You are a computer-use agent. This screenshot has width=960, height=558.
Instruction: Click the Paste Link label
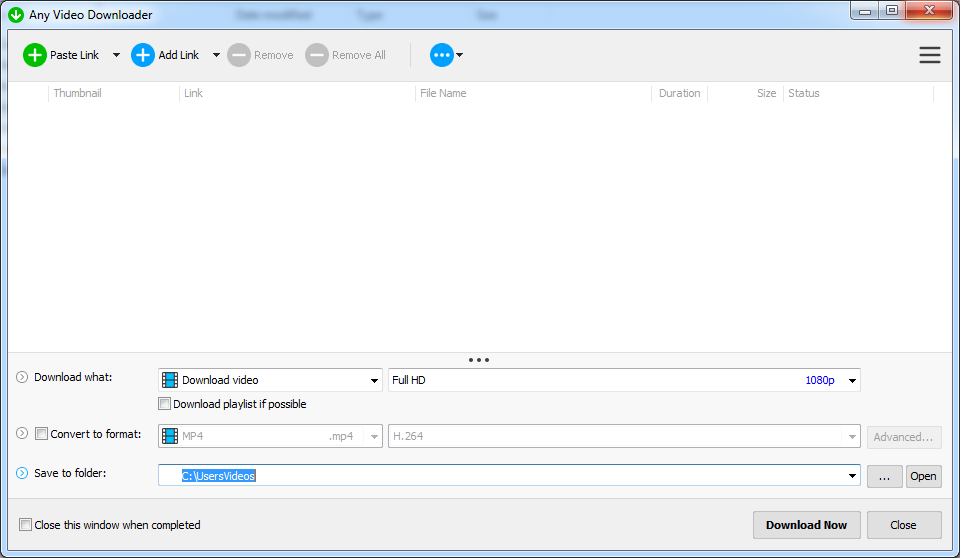click(74, 55)
